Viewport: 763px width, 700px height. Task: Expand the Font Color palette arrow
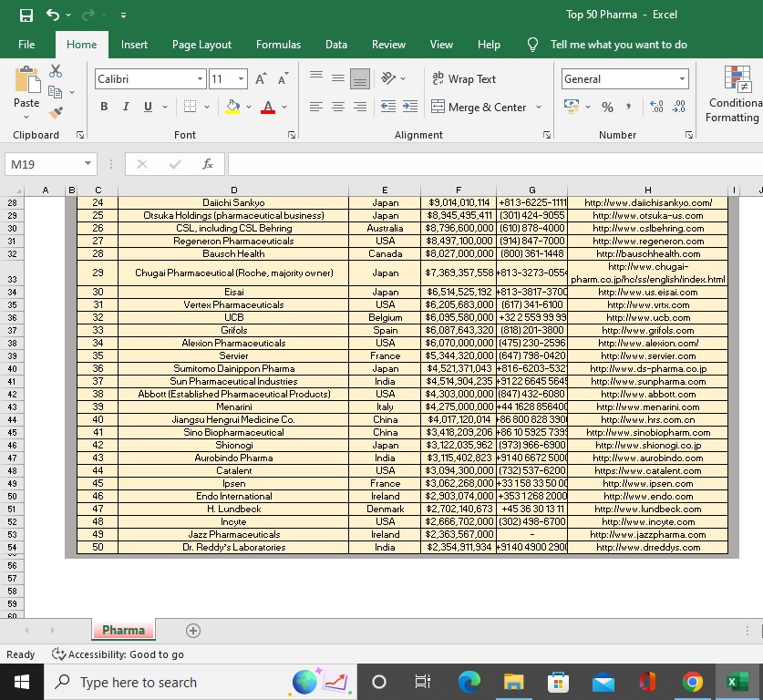(284, 107)
